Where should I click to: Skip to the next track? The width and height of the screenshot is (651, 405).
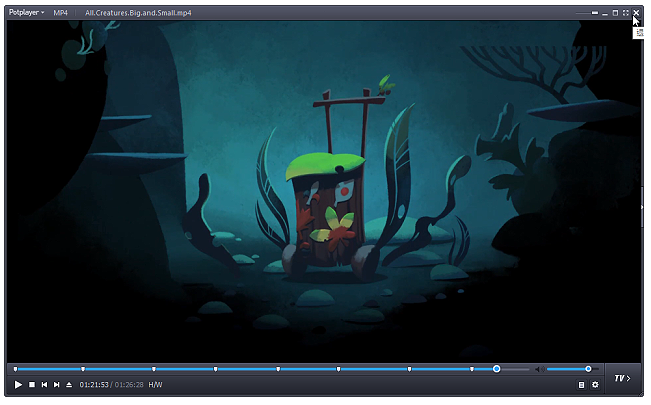(x=56, y=385)
